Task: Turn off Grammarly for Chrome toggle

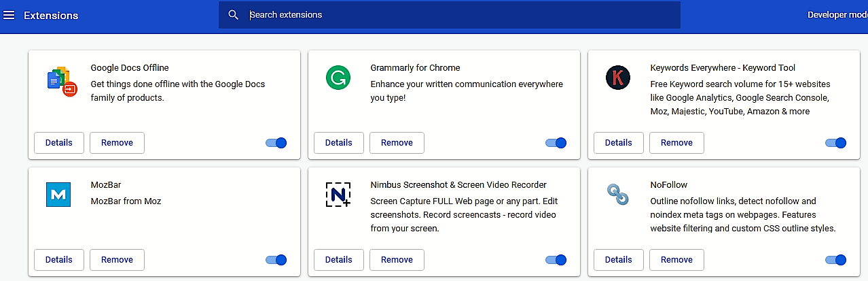Action: [556, 143]
